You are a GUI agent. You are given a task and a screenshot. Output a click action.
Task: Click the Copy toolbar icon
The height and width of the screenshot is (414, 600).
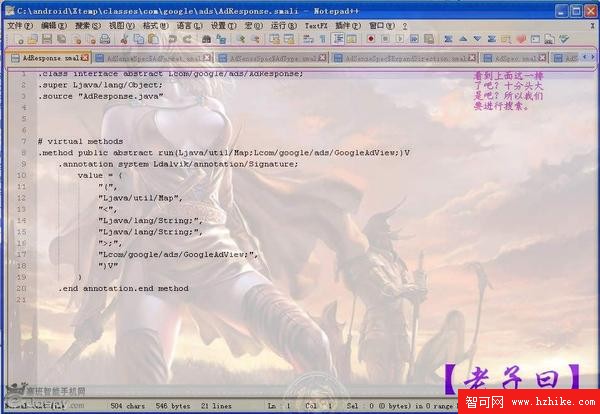[x=139, y=39]
